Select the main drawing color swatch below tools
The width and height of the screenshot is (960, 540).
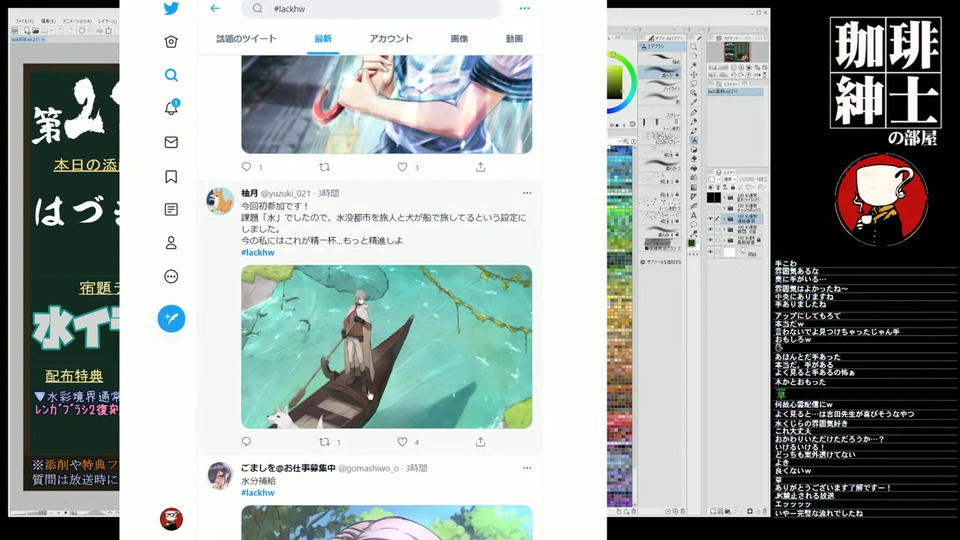pyautogui.click(x=691, y=242)
